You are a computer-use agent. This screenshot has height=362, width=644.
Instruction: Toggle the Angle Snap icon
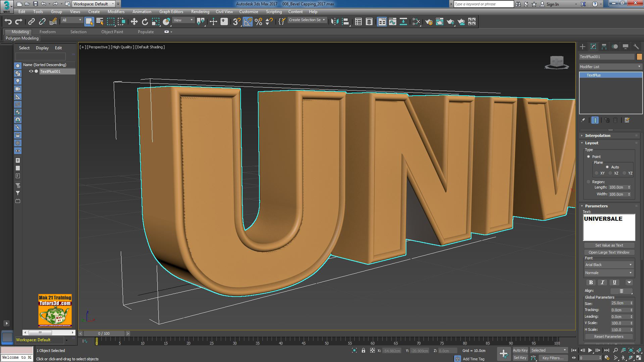(x=248, y=22)
